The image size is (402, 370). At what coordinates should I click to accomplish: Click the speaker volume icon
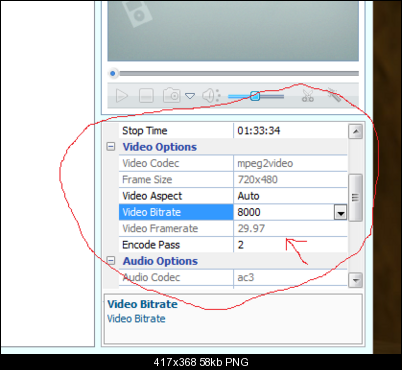click(211, 96)
